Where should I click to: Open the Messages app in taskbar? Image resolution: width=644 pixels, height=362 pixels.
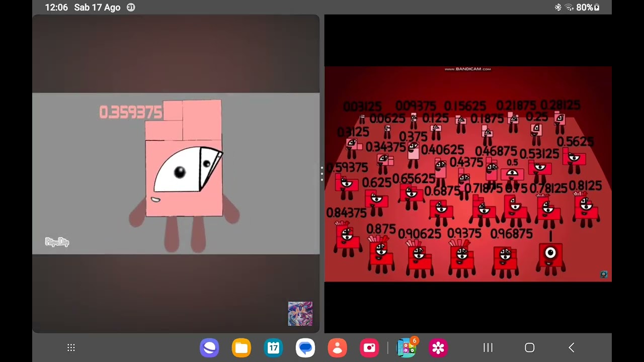tap(305, 347)
